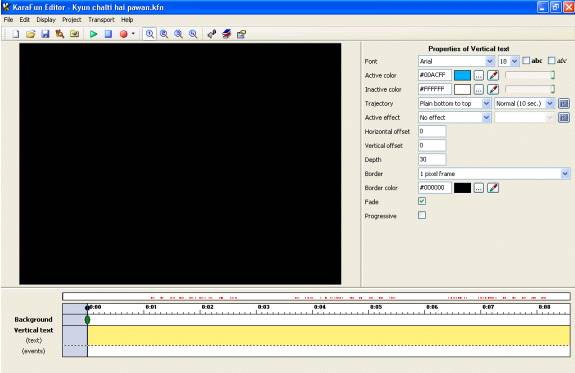Toggle the Fade checkbox
Viewport: 575px width, 373px height.
422,201
